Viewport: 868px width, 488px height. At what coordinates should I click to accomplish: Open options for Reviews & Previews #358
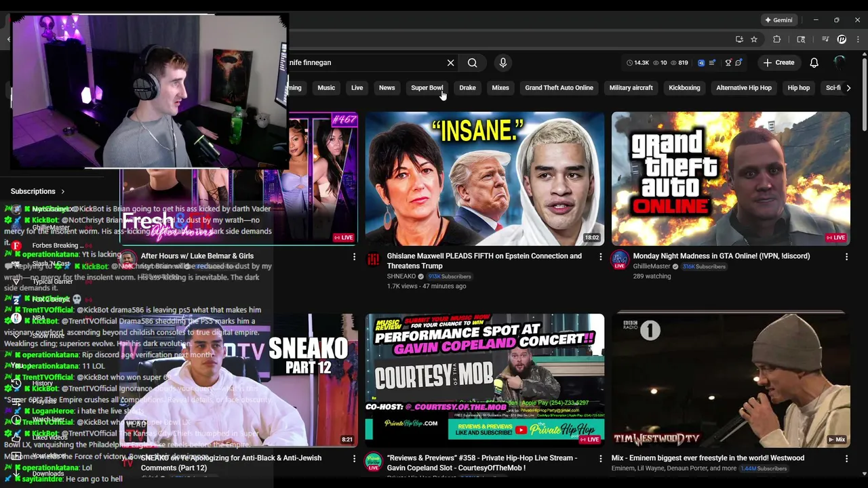pos(599,459)
